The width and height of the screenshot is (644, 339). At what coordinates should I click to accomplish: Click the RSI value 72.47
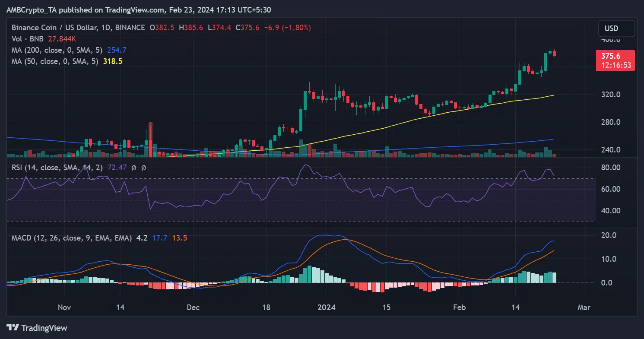118,168
